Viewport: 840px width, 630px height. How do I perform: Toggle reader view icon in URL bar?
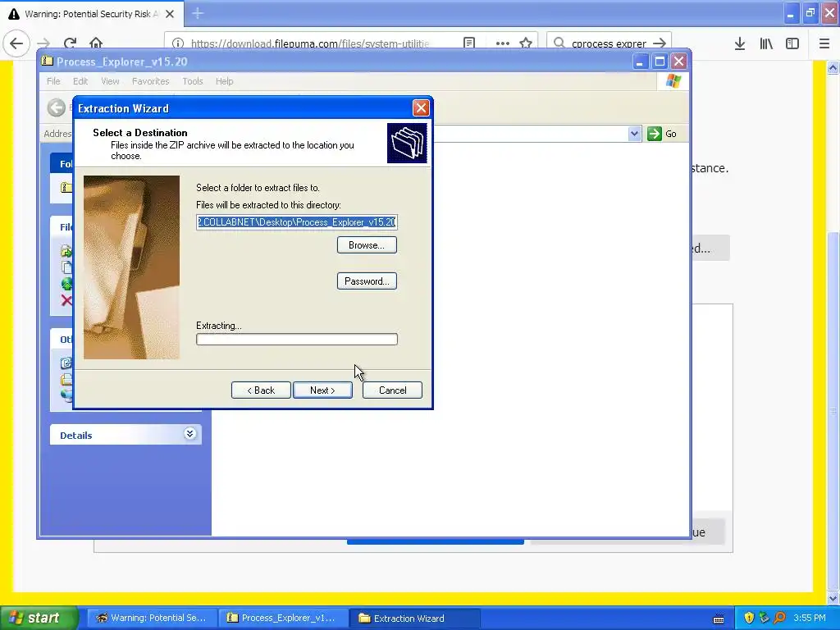click(x=469, y=43)
